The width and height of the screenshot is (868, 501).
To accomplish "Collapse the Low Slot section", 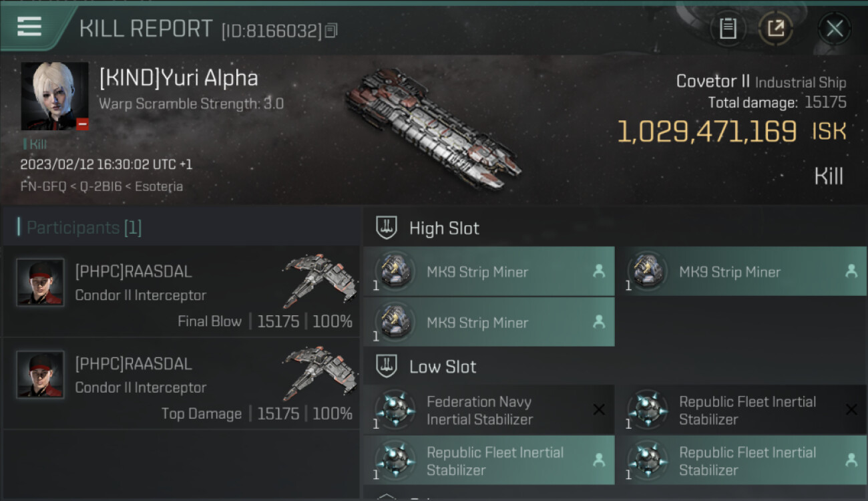I will click(442, 367).
